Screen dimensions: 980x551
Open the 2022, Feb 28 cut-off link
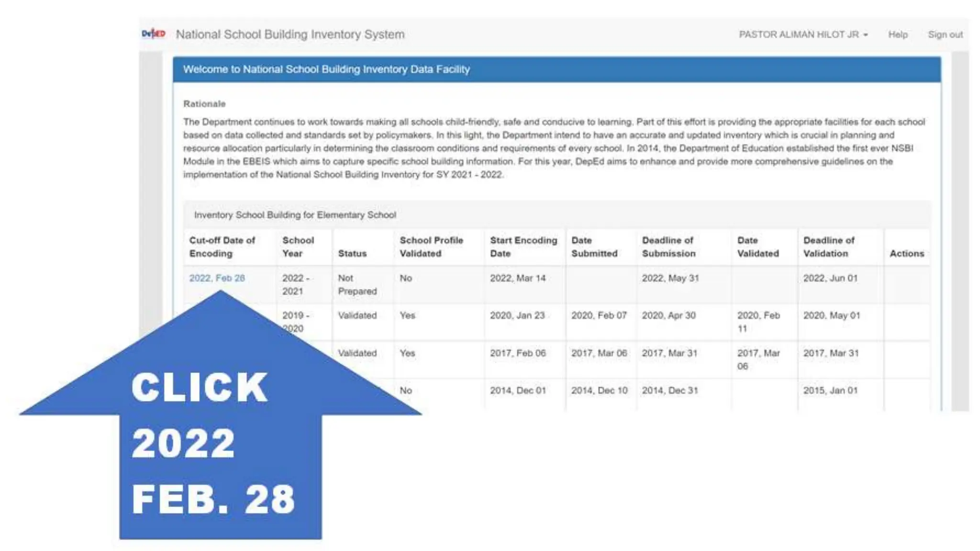(217, 278)
